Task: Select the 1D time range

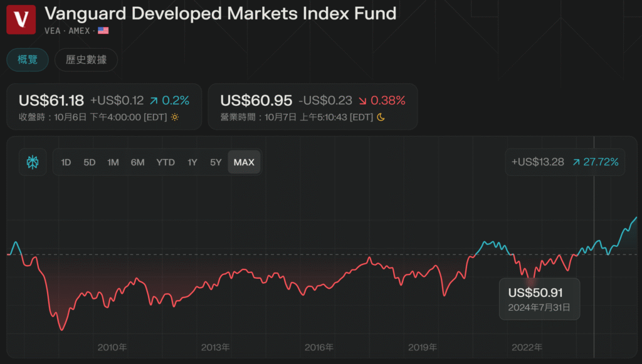Action: coord(66,162)
